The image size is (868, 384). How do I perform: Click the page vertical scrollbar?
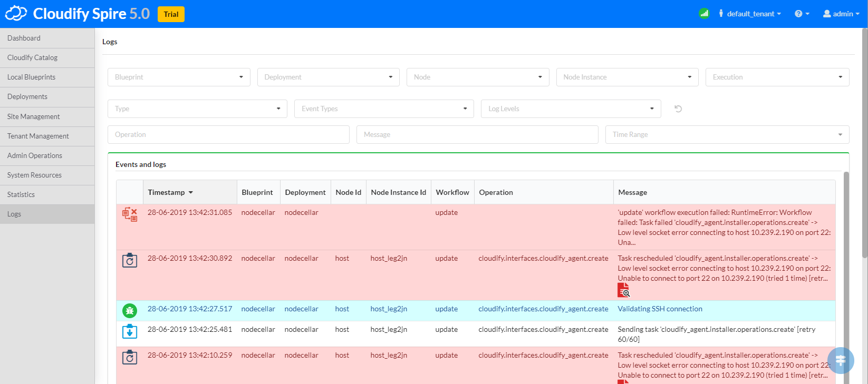click(x=864, y=142)
